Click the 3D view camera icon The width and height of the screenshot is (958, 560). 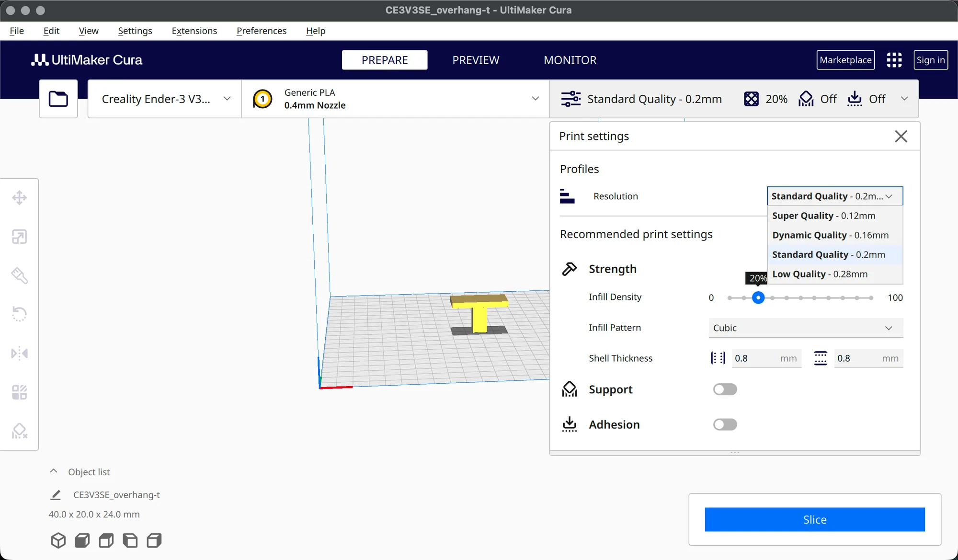pos(58,540)
